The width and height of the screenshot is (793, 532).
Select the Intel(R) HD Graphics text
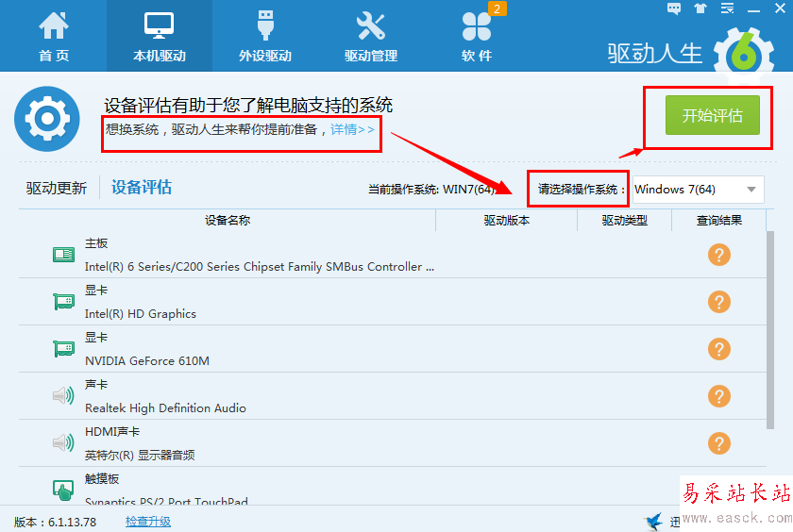pyautogui.click(x=140, y=314)
